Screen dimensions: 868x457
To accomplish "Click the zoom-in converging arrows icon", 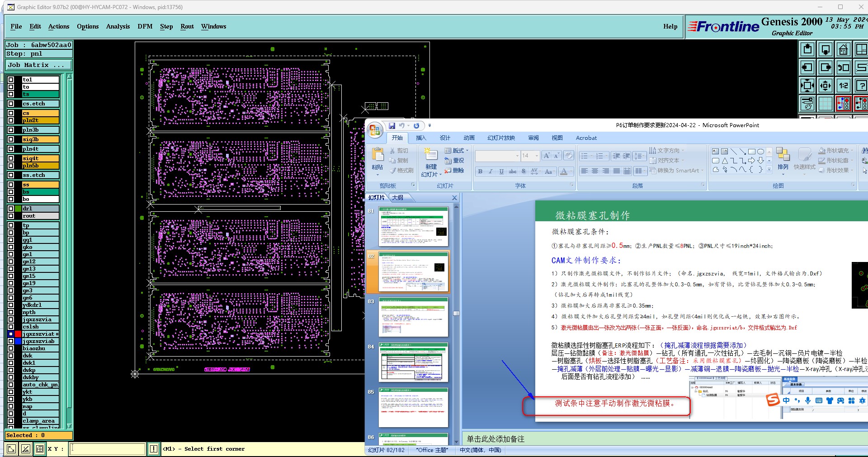I will pos(807,86).
